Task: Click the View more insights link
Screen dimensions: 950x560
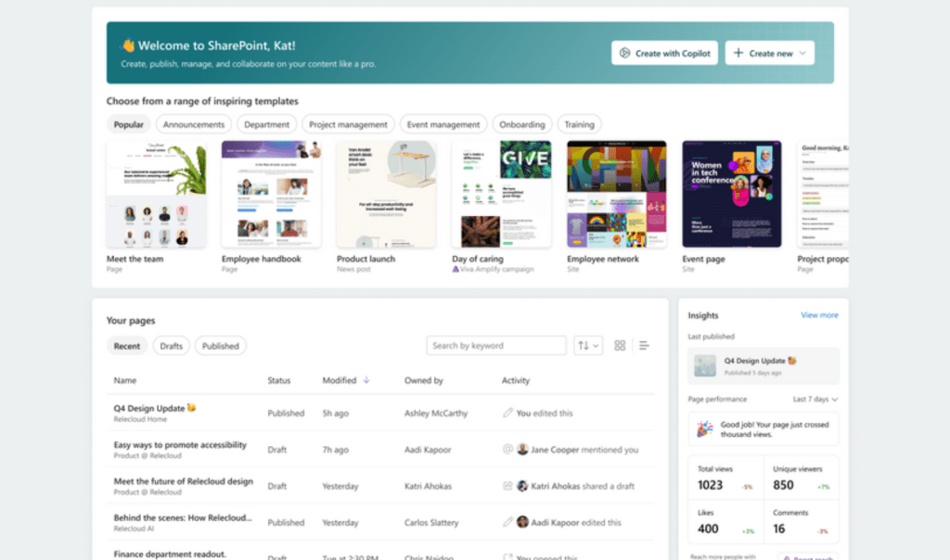Action: [819, 315]
